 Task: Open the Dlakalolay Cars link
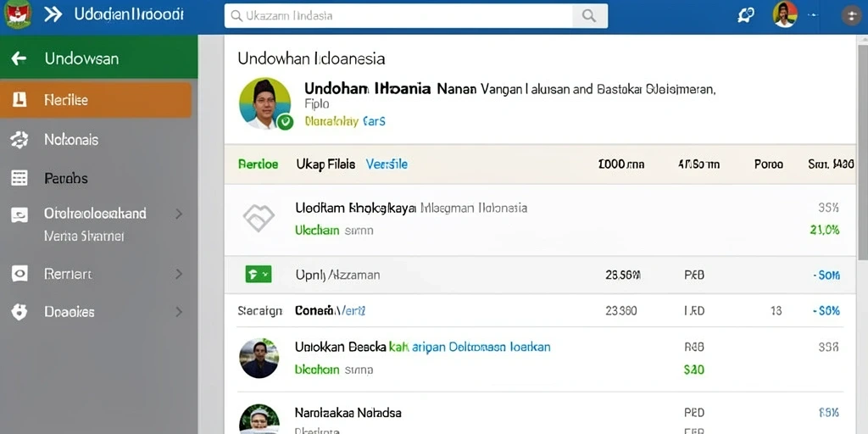coord(344,120)
